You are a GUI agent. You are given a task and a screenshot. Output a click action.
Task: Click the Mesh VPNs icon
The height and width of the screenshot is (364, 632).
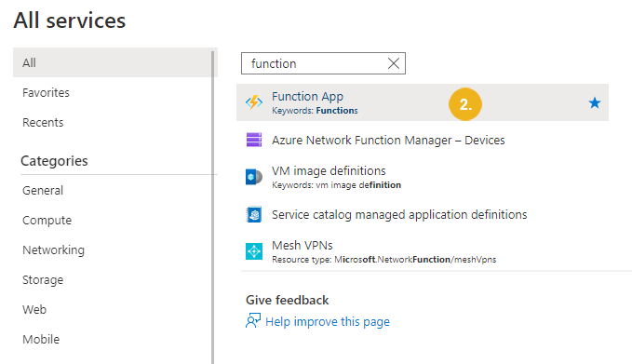pos(254,251)
